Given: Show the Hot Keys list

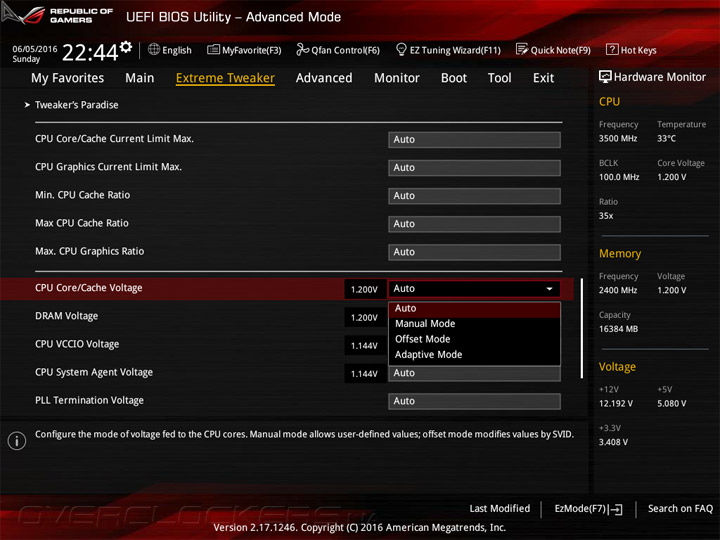Looking at the screenshot, I should pos(631,50).
